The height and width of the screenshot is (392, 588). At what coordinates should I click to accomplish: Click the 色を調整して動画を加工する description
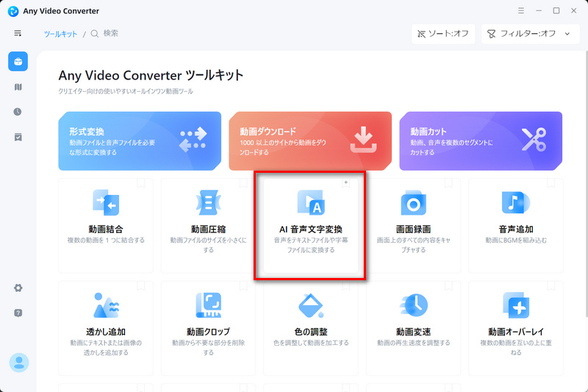311,343
